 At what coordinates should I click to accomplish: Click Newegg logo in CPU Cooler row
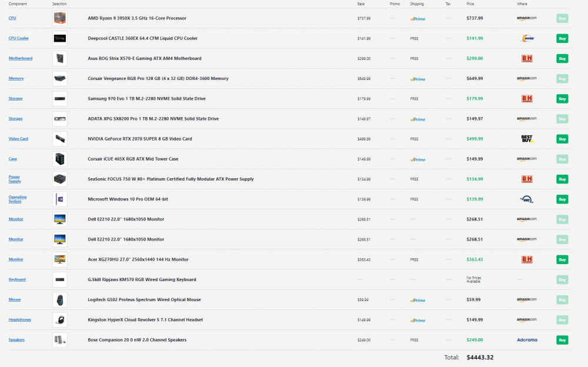(527, 38)
